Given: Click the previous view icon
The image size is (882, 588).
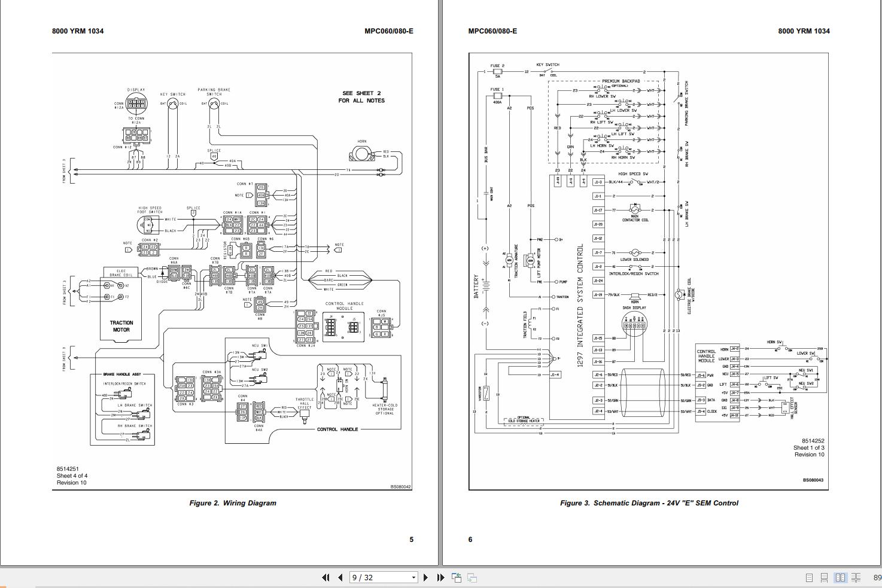Looking at the screenshot, I should tap(457, 578).
